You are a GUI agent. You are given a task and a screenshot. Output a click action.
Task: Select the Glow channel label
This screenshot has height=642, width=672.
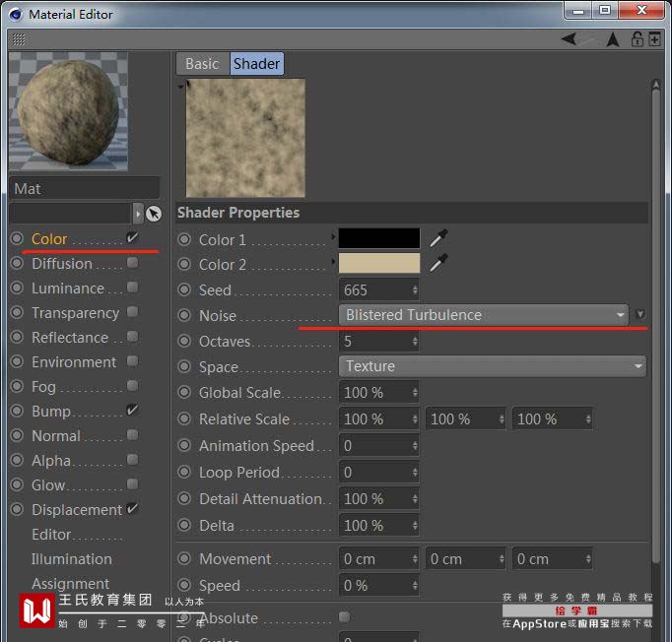coord(48,485)
